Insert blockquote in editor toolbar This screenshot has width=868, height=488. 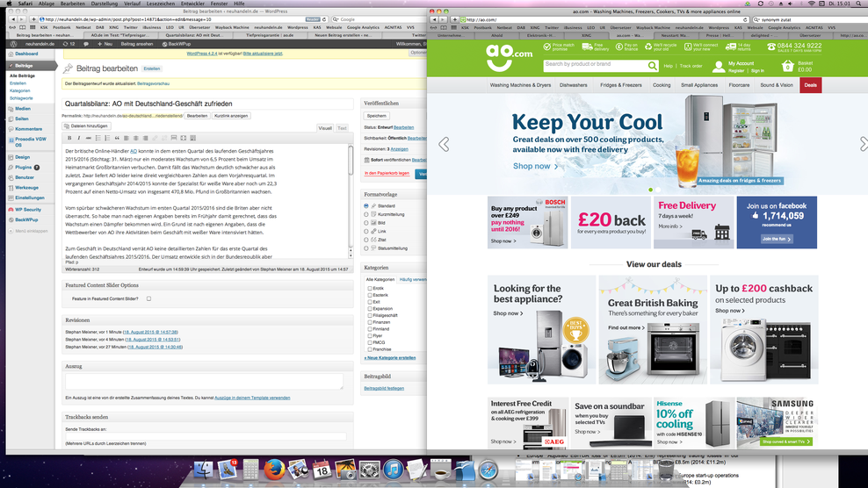(117, 138)
